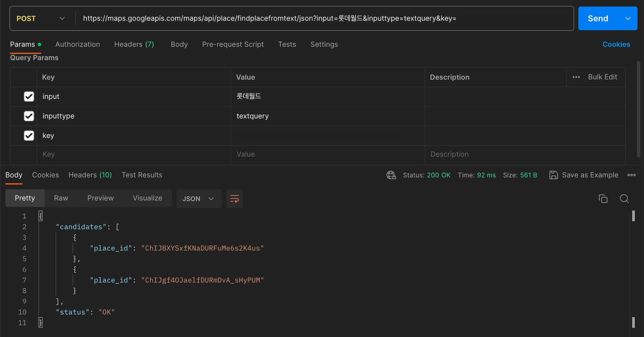Copy response body with the copy icon
Screen dimensions: 644x337
[x=603, y=199]
